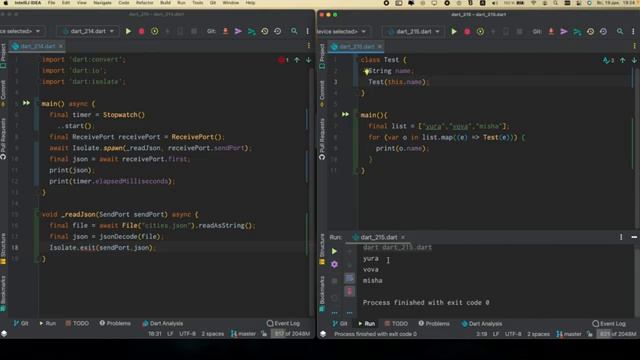Run dart_215.dart with the green play icon in the right window
Screen dimensions: 640x360
coord(454,31)
